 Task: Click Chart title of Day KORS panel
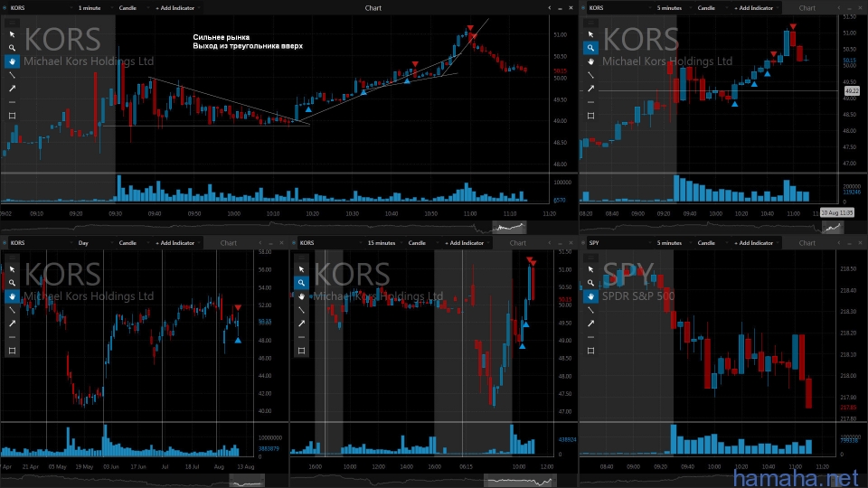tap(229, 243)
